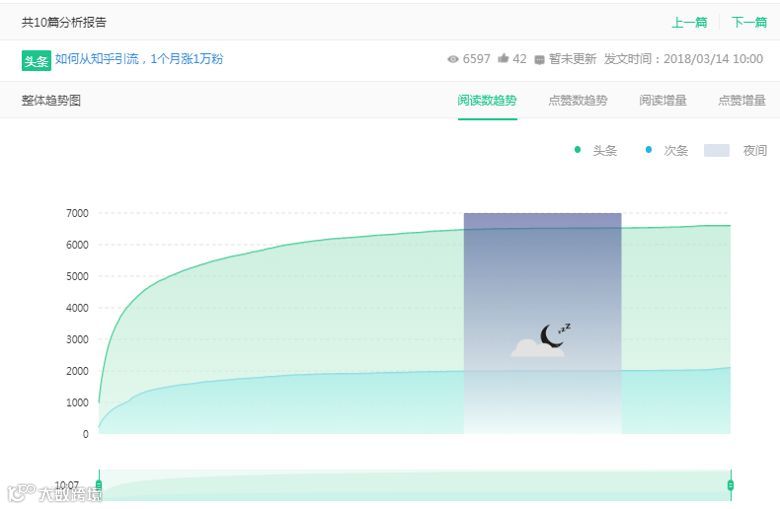780x509 pixels.
Task: Click the like count 42
Action: [519, 59]
